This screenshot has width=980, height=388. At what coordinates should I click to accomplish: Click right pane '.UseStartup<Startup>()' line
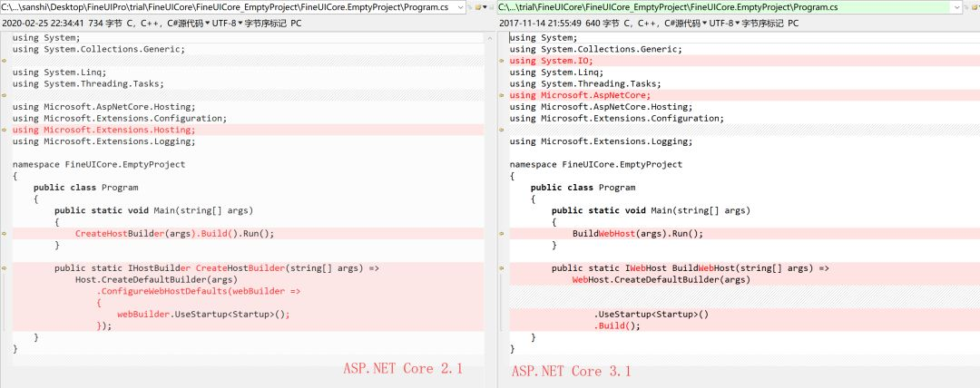pyautogui.click(x=652, y=315)
